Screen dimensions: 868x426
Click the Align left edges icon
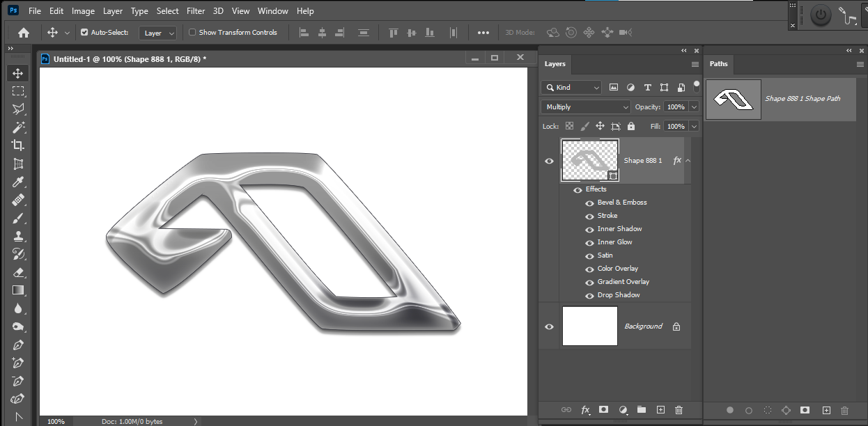pyautogui.click(x=304, y=32)
